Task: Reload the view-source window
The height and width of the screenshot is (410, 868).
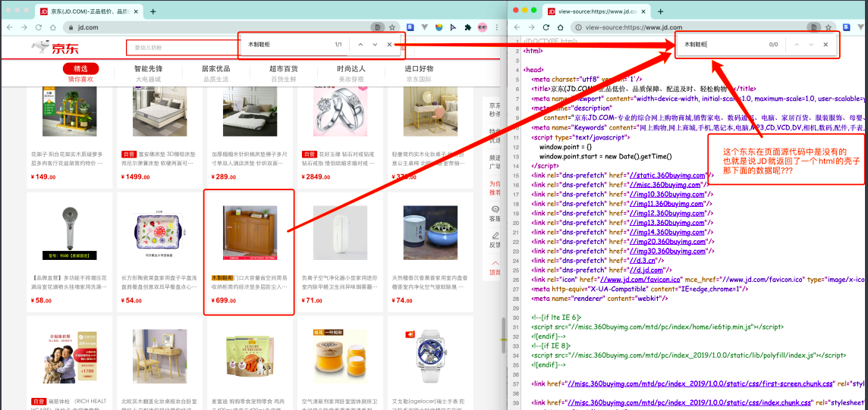Action: (x=546, y=27)
